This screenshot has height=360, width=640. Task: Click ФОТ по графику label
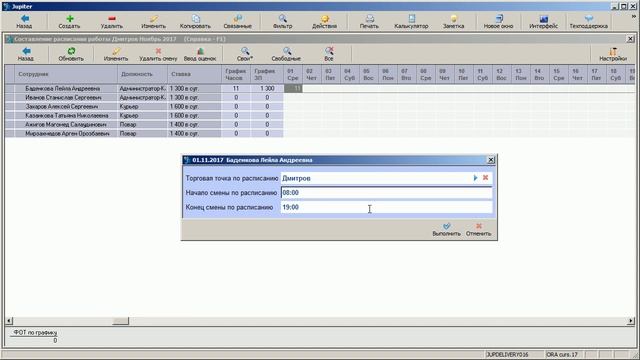(x=35, y=333)
